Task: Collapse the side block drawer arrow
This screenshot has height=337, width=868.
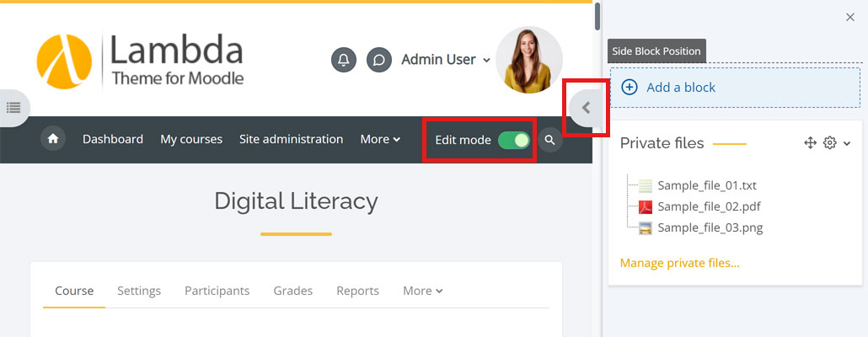Action: [586, 108]
